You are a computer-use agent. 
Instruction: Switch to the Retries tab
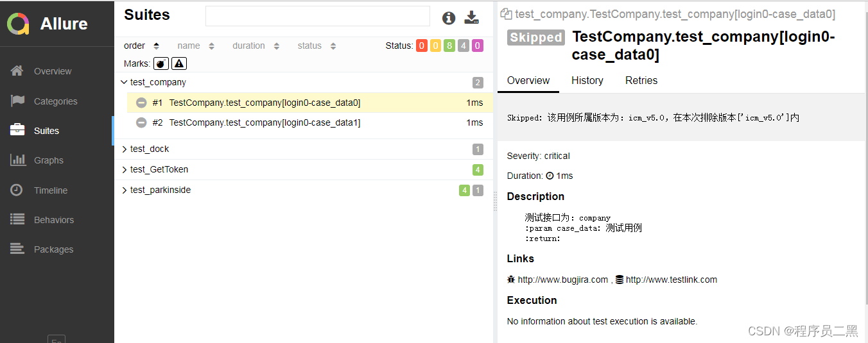(x=641, y=80)
